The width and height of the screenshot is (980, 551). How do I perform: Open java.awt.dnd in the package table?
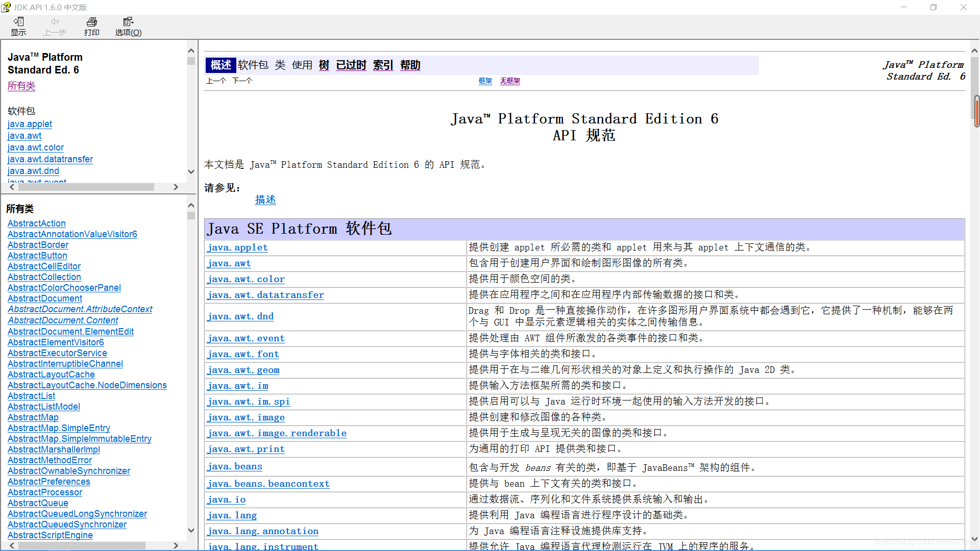coord(240,316)
